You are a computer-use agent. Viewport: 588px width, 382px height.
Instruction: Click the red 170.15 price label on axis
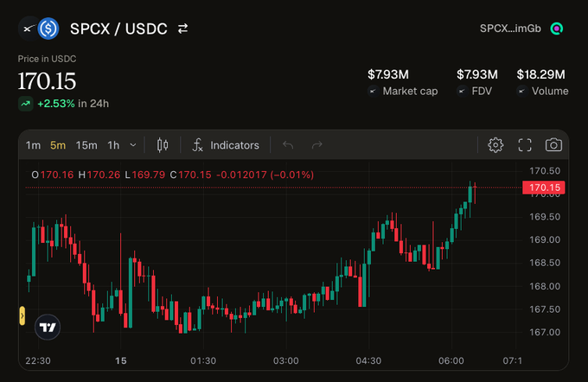coord(544,188)
